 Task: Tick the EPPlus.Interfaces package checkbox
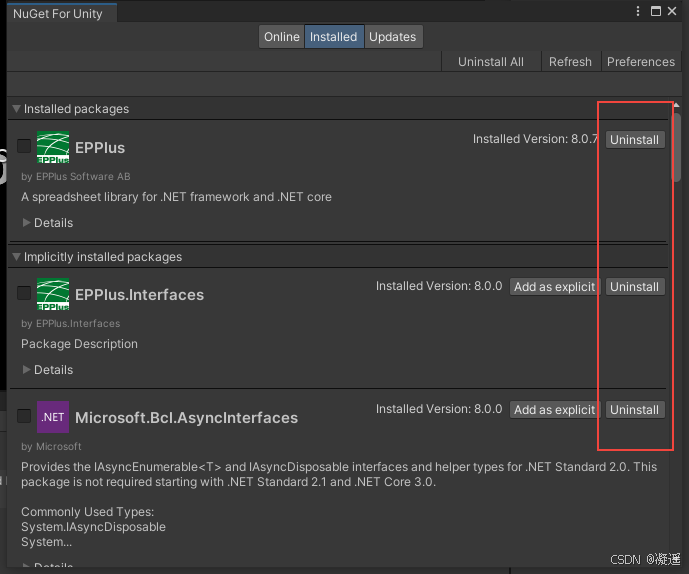point(24,293)
